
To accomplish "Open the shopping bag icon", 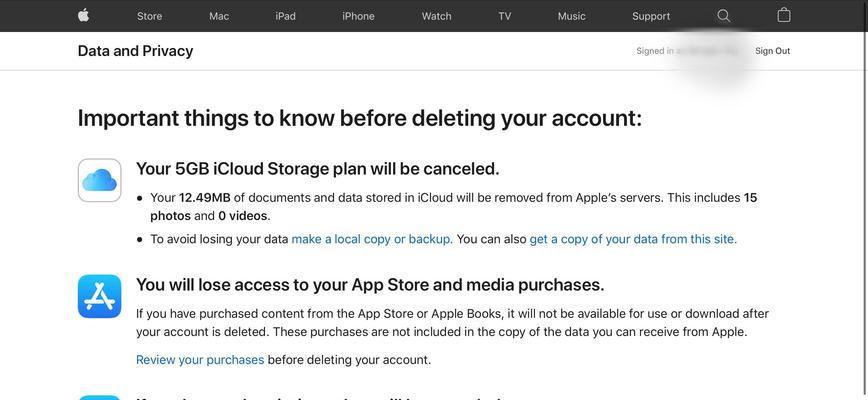I will pos(784,15).
